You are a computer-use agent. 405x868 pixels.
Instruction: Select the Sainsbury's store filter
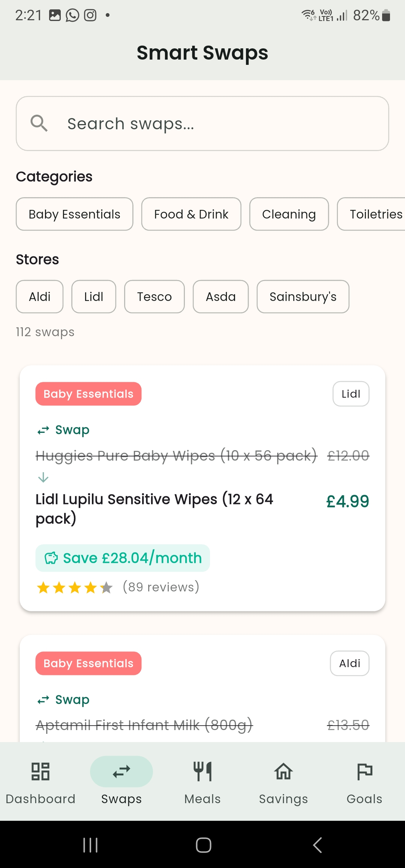(x=303, y=296)
